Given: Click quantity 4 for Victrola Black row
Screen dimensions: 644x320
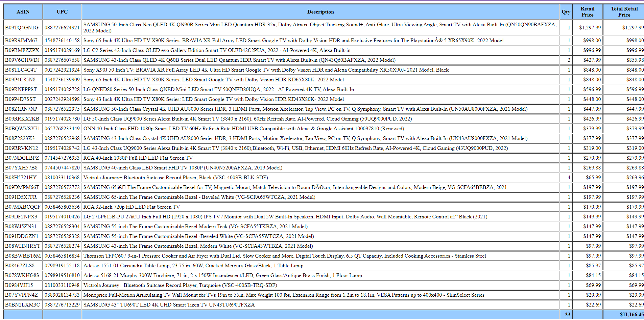Looking at the screenshot, I should (x=566, y=178).
